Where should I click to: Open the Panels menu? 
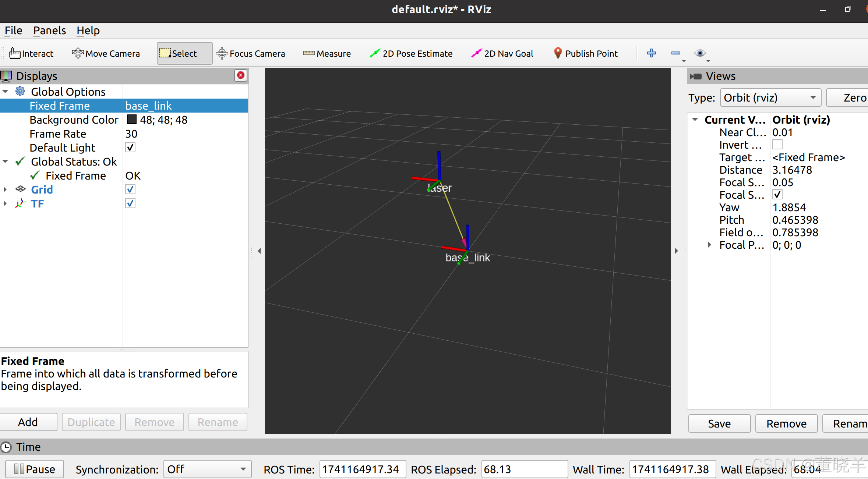(x=49, y=31)
